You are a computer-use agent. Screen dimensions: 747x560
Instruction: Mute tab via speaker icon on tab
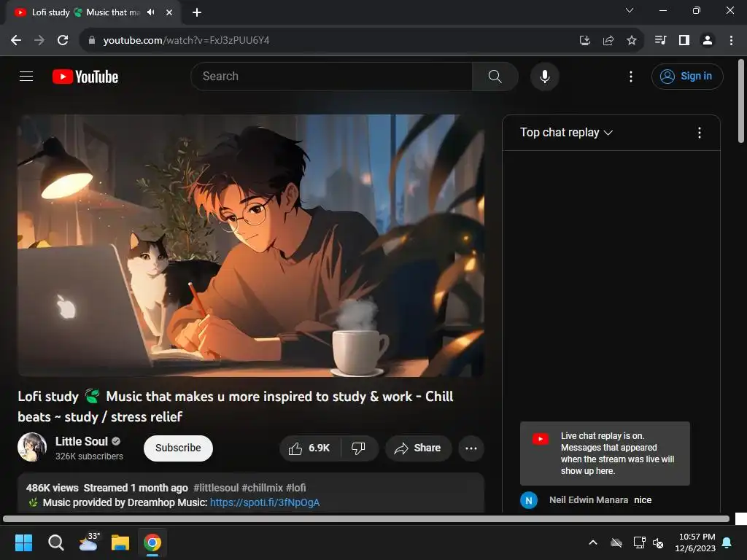(151, 12)
